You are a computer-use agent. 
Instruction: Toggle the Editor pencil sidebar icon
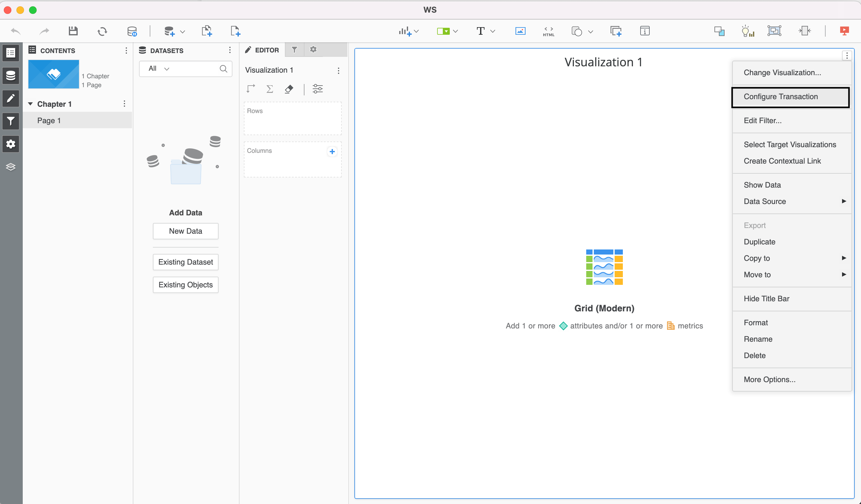11,99
